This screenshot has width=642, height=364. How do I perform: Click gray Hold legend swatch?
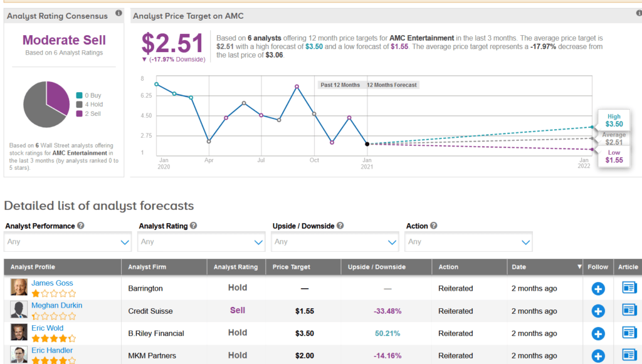click(80, 104)
